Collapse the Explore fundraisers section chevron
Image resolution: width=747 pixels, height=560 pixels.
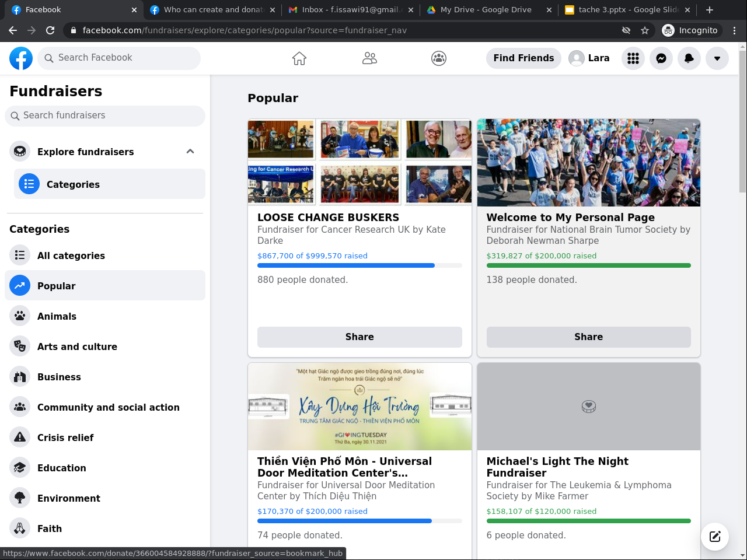(x=190, y=152)
